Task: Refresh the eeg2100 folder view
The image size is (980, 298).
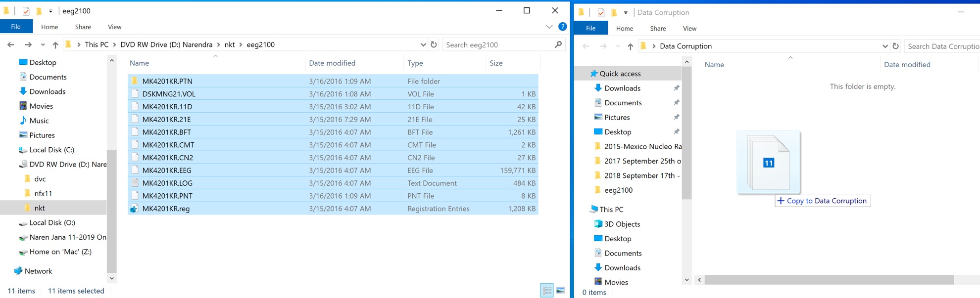Action: coord(434,44)
